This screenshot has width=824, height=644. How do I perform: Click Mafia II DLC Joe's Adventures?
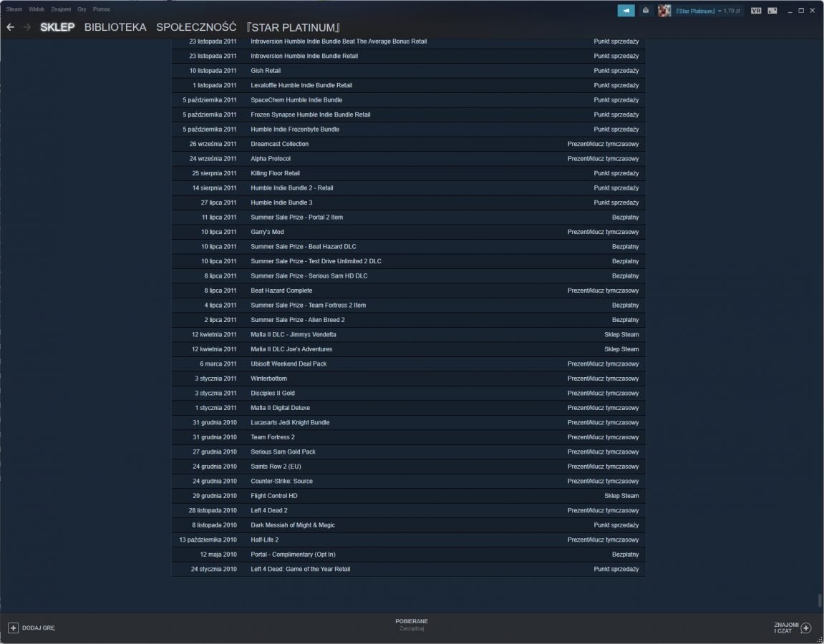[x=291, y=349]
